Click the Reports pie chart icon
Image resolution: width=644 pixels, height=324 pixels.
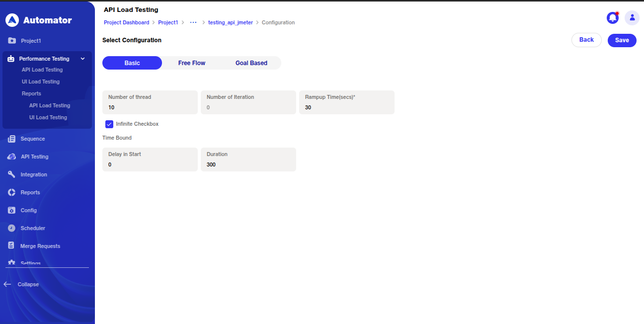(12, 192)
